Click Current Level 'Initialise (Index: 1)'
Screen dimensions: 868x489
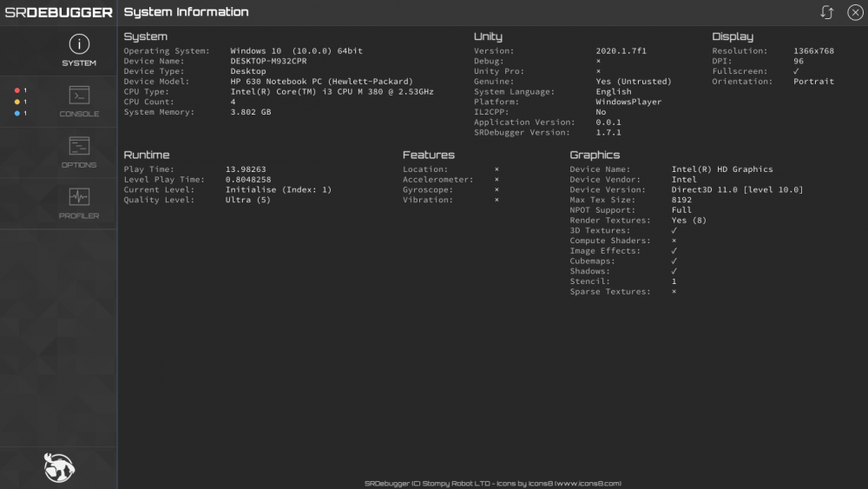pos(279,189)
